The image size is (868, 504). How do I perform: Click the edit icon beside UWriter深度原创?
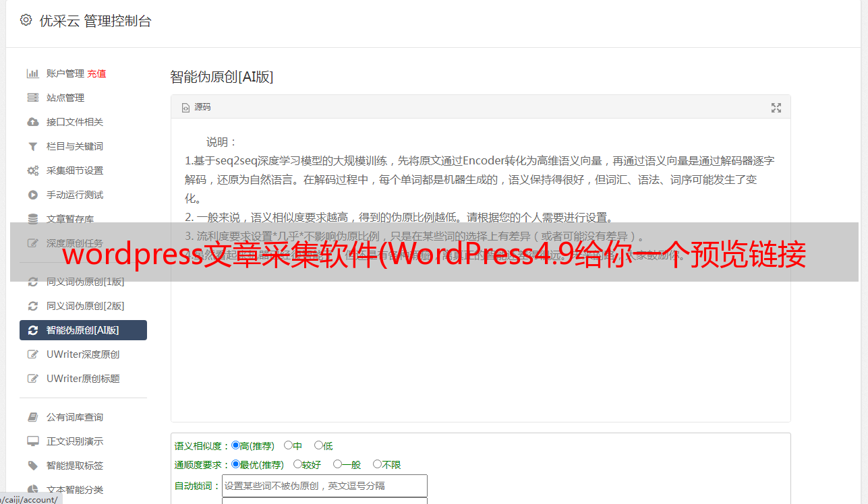pyautogui.click(x=32, y=354)
